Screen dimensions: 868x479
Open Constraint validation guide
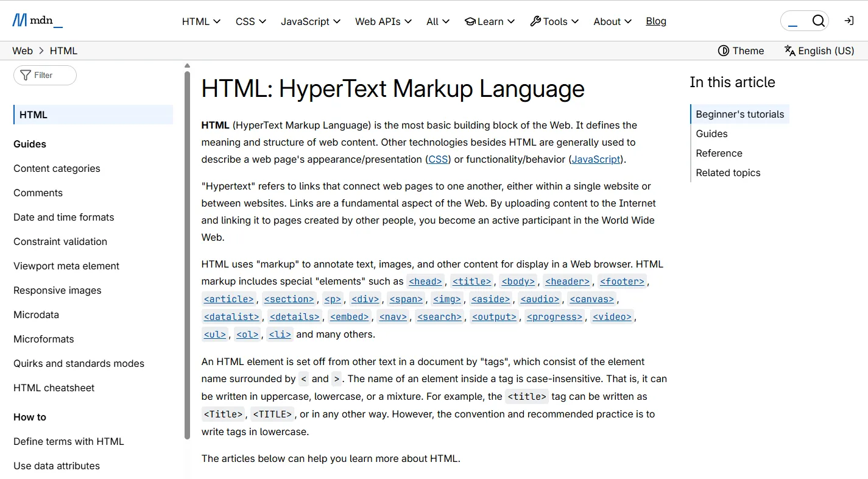pyautogui.click(x=60, y=241)
